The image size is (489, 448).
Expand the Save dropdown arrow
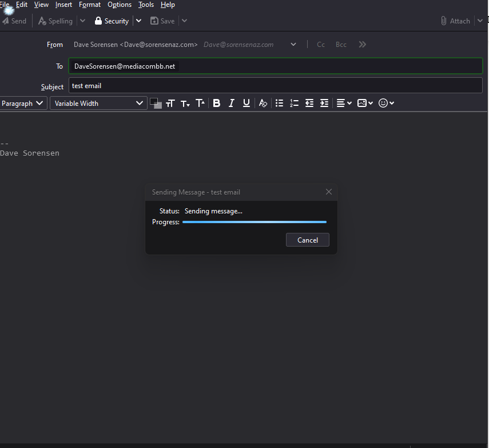[184, 21]
